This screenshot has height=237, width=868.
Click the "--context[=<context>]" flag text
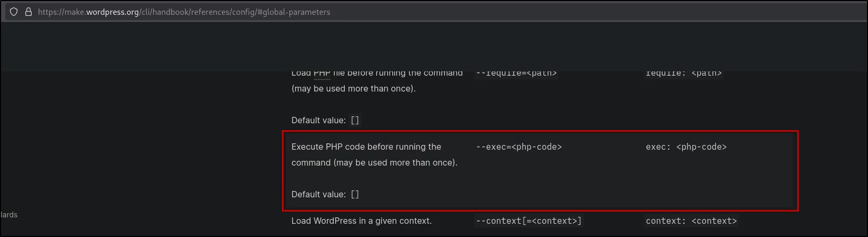(529, 221)
